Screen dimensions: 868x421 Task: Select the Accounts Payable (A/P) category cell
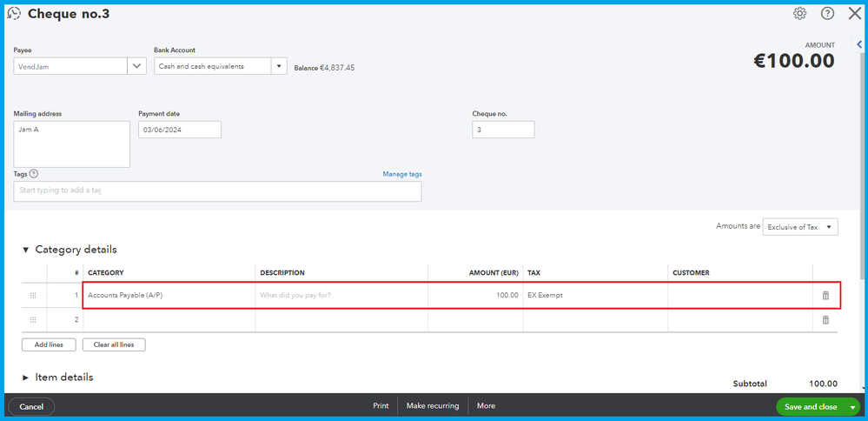click(169, 295)
